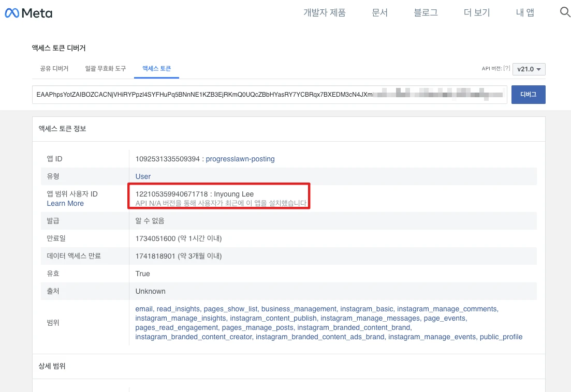This screenshot has height=392, width=571.
Task: Select the 액세스 토큰 tab
Action: (x=156, y=68)
